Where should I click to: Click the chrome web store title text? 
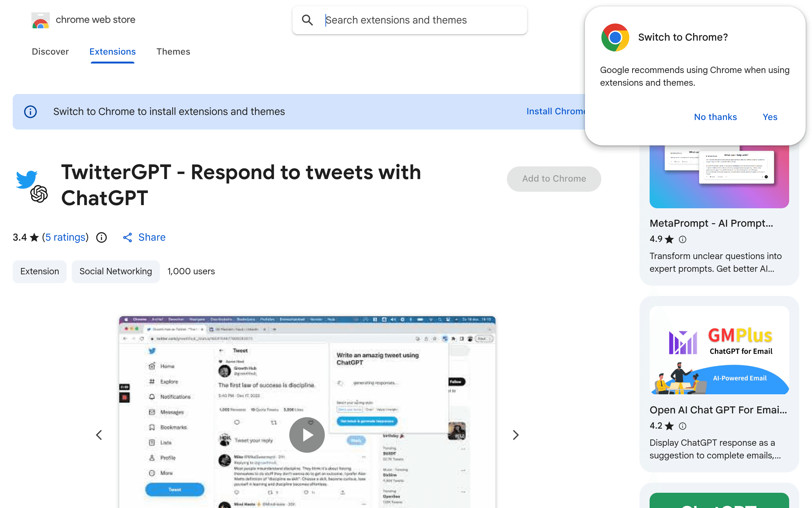[x=95, y=20]
